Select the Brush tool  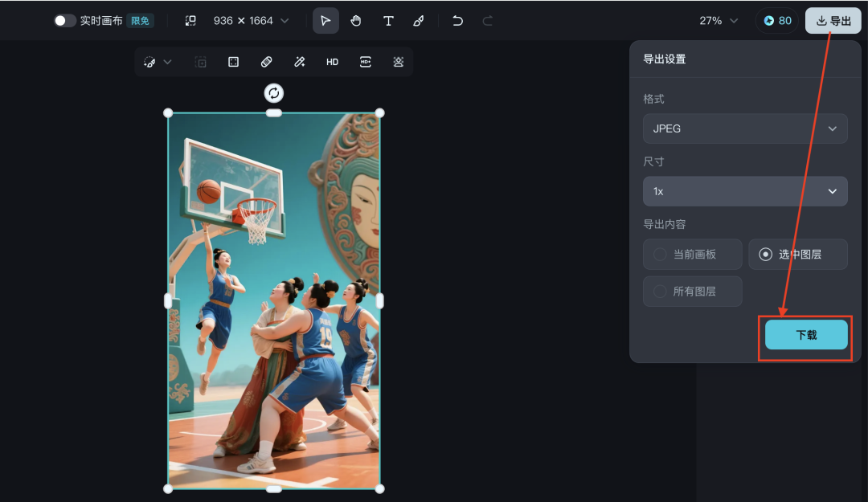(x=419, y=20)
